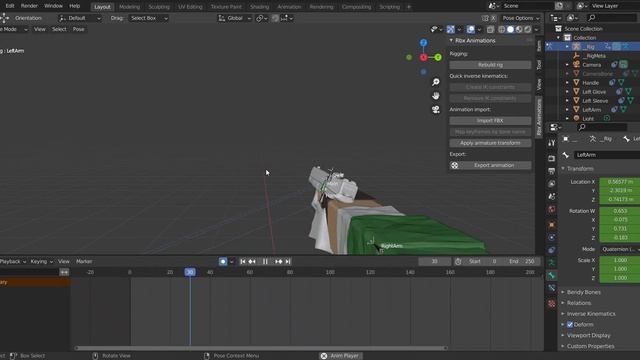
Task: Click the Rebuild rig button
Action: [x=490, y=65]
